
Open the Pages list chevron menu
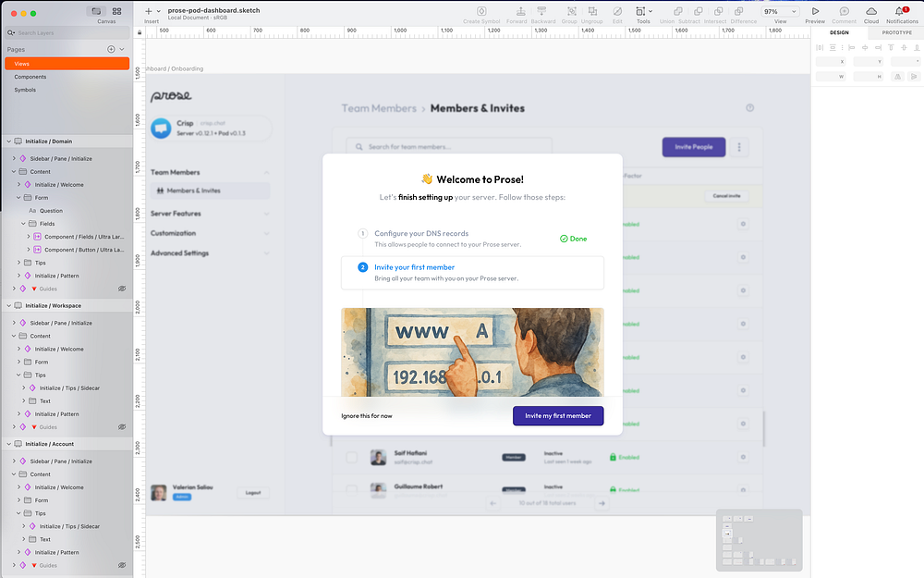[x=122, y=49]
